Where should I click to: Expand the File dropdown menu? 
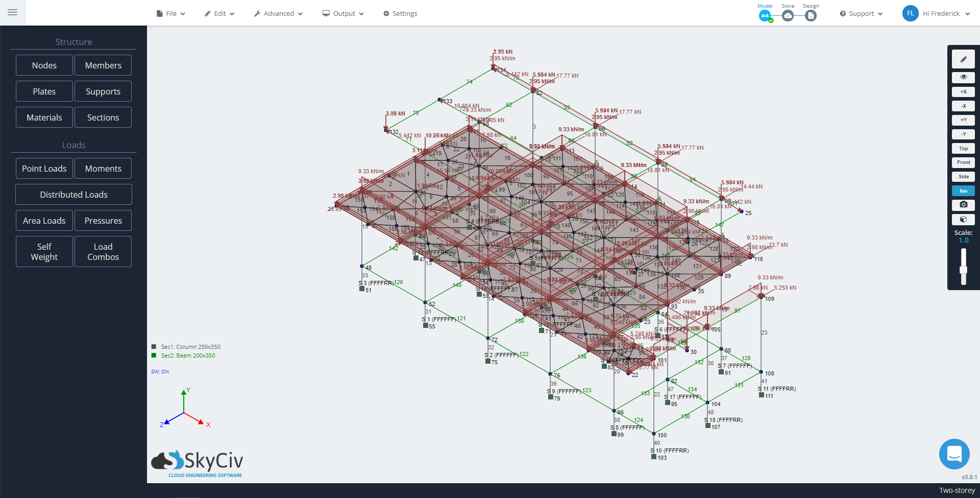tap(171, 14)
